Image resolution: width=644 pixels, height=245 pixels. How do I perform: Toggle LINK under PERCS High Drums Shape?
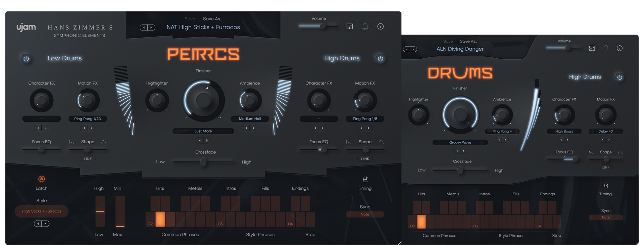365,159
